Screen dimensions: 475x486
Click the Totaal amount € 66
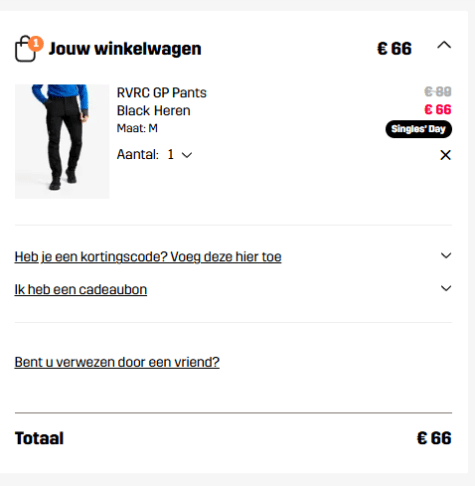[x=434, y=438]
